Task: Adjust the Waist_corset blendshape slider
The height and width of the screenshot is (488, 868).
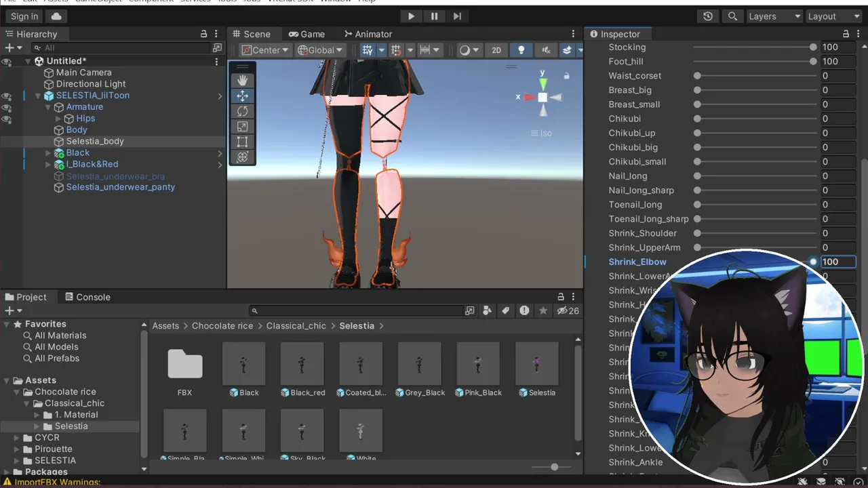Action: coord(755,76)
